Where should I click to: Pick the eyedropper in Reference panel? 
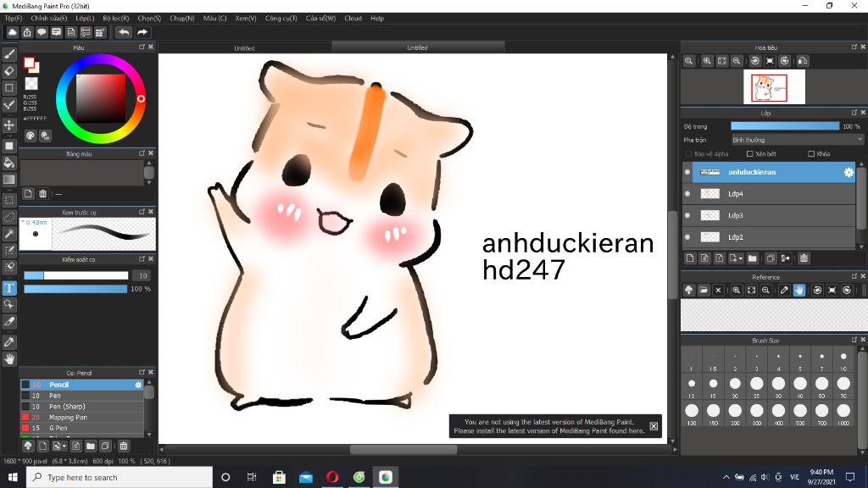click(x=784, y=290)
